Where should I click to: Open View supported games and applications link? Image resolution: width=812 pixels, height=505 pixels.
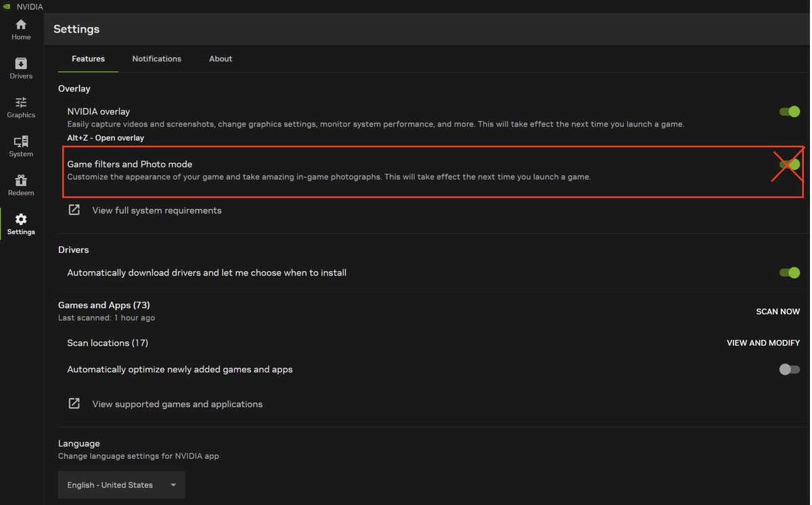pos(177,404)
